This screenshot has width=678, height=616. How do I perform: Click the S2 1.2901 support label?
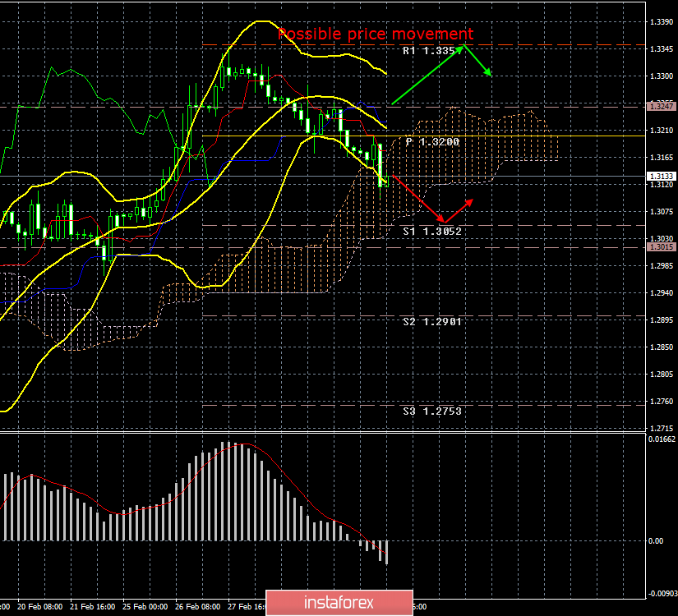click(x=432, y=322)
